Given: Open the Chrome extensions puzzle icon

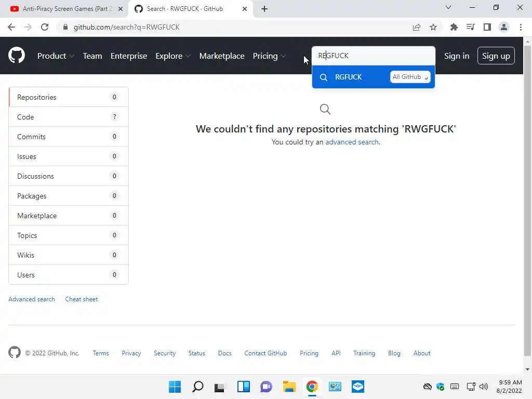Looking at the screenshot, I should click(454, 27).
